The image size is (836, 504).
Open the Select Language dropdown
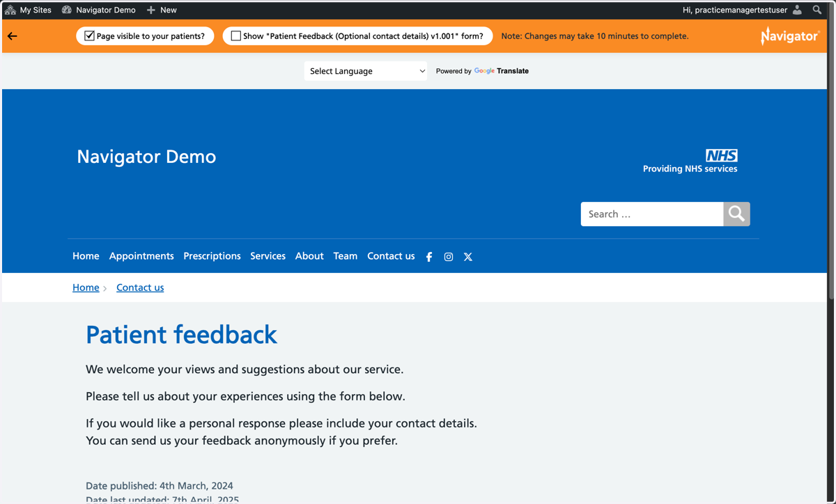coord(366,71)
